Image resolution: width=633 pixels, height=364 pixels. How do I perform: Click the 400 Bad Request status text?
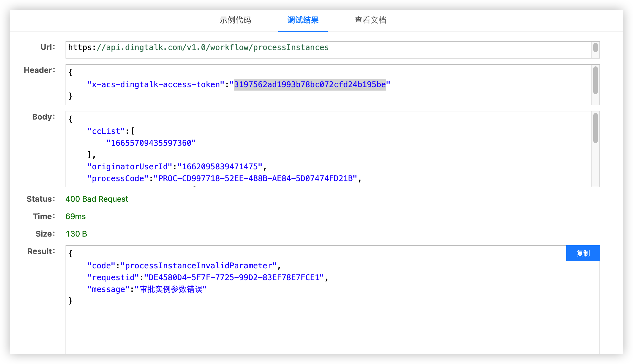[97, 199]
